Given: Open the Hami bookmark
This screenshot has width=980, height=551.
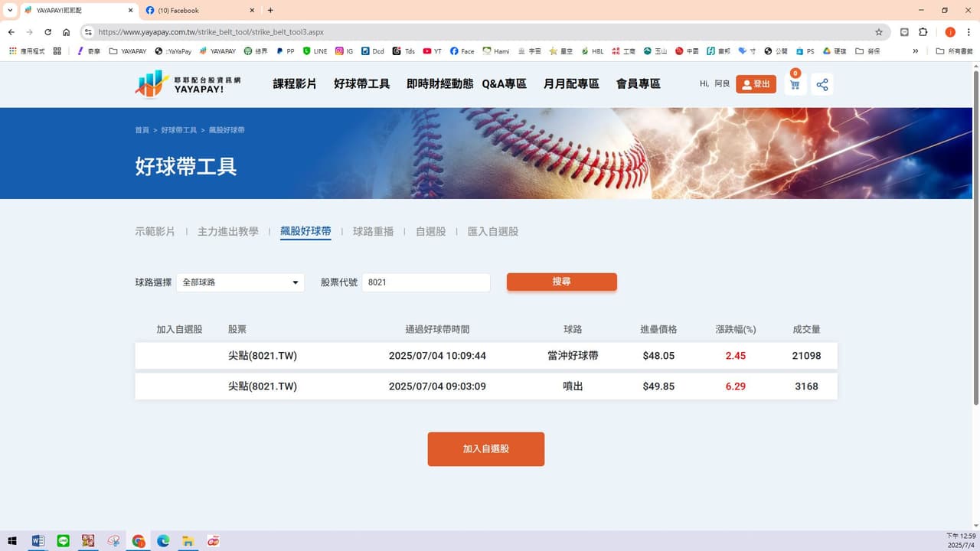Looking at the screenshot, I should pyautogui.click(x=495, y=51).
